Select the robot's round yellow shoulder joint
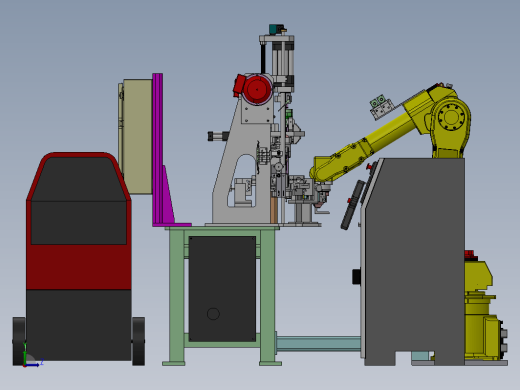The height and width of the screenshot is (390, 520). point(451,117)
